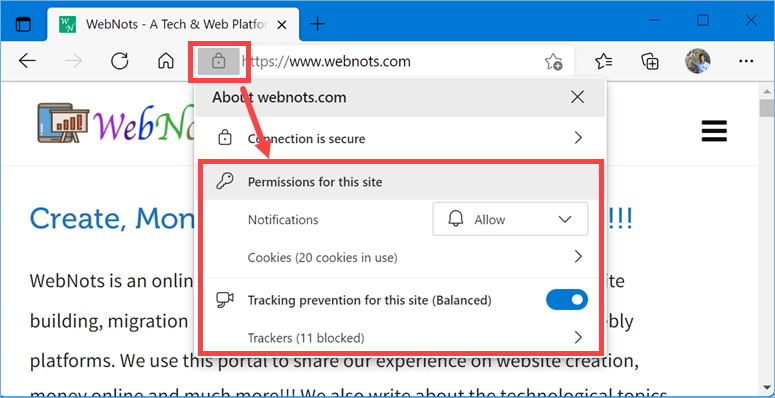Viewport: 775px width, 398px height.
Task: Open the website hamburger menu
Action: [x=714, y=131]
